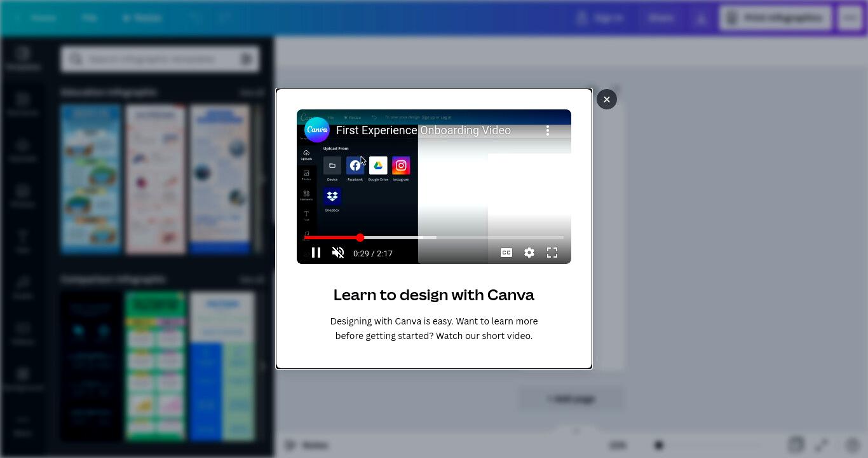Expand the pages chevron above bottom bar

576,431
